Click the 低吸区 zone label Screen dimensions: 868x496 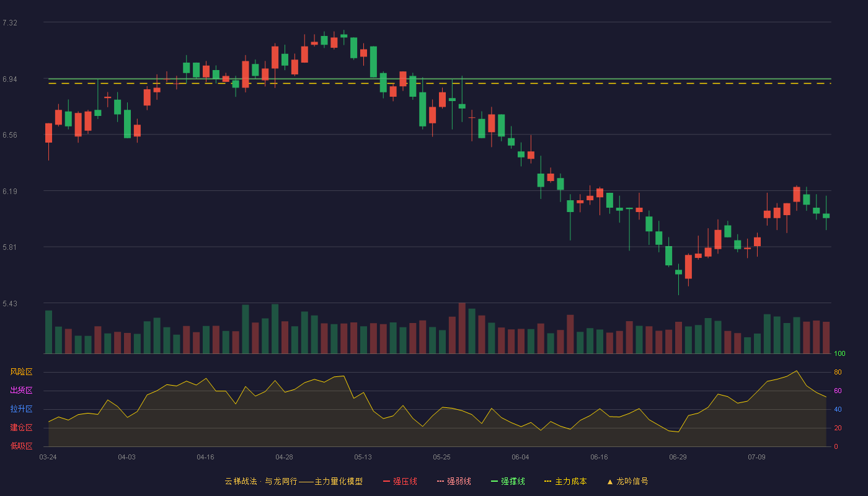(21, 446)
